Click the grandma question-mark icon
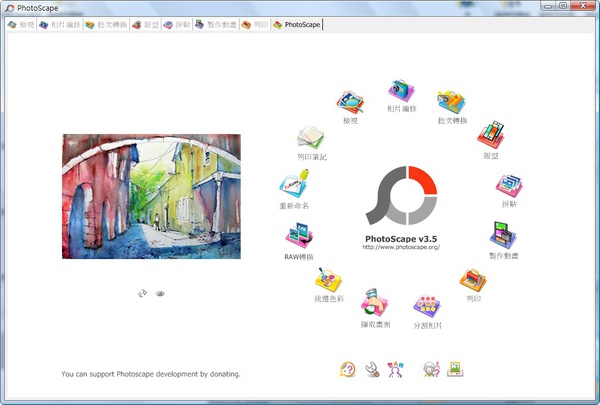Screen dimensions: 600x405 (x=431, y=369)
